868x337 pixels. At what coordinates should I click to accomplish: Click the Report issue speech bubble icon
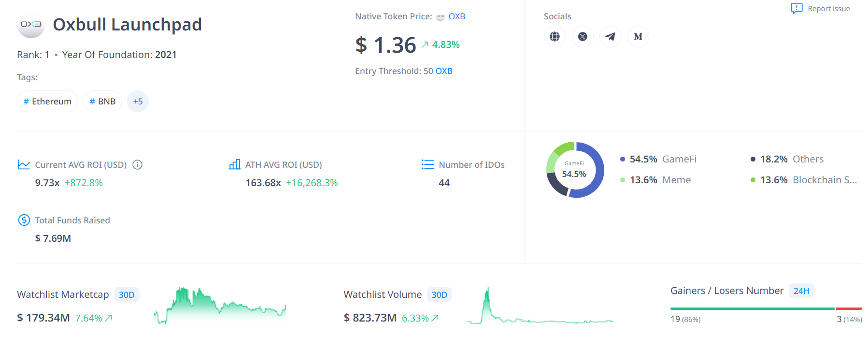click(797, 8)
